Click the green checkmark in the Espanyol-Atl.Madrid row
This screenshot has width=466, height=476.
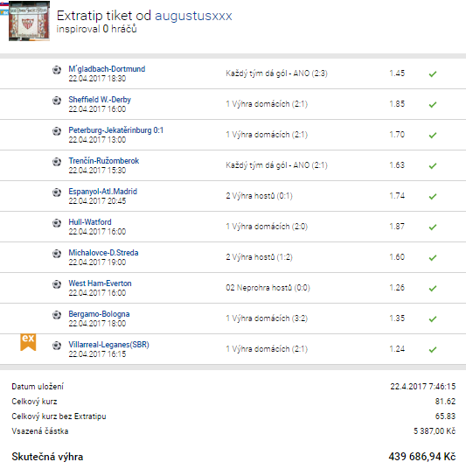coord(433,196)
